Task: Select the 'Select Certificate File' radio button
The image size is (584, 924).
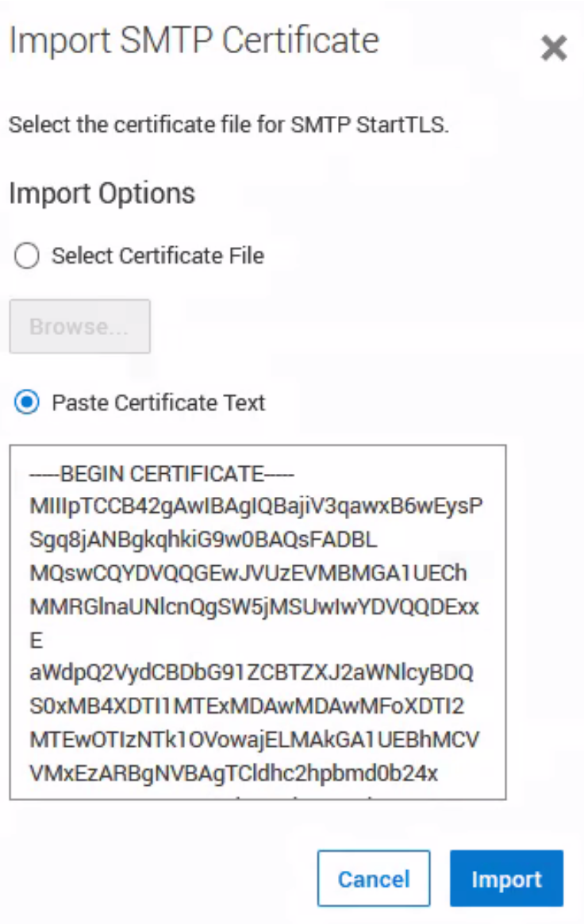Action: tap(27, 256)
